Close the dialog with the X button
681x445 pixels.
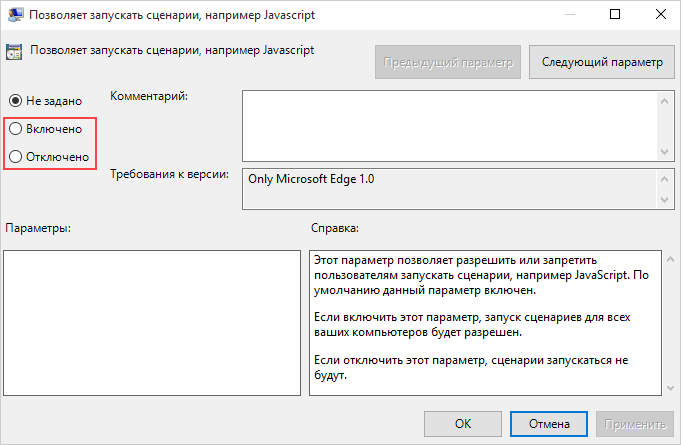click(x=659, y=15)
